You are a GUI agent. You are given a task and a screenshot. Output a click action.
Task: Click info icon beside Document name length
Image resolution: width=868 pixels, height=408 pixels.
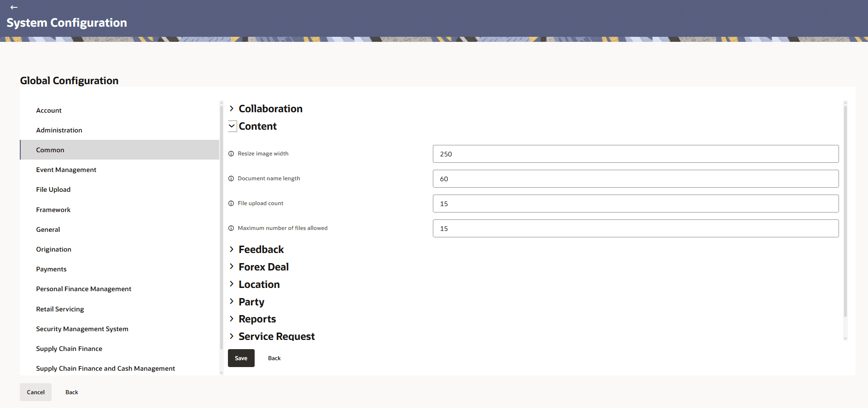click(231, 178)
